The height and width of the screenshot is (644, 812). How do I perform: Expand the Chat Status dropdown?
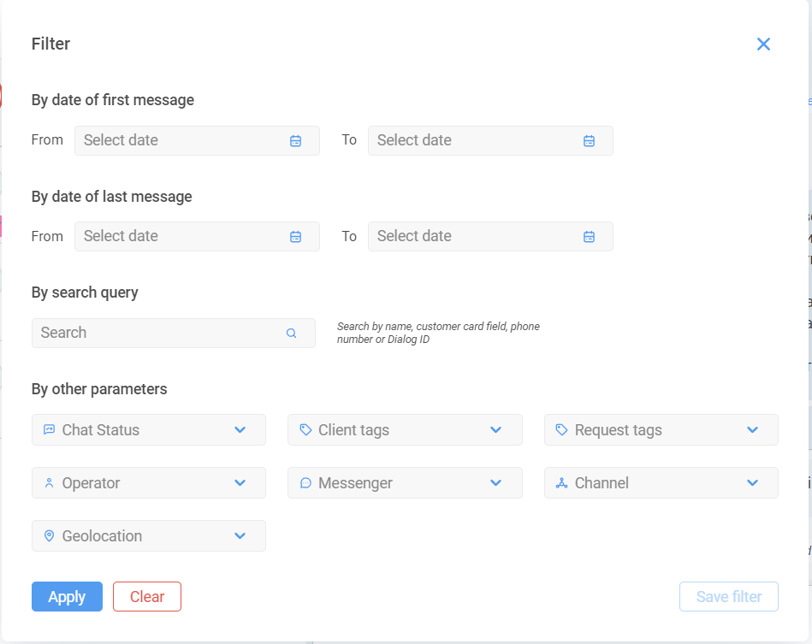pyautogui.click(x=149, y=429)
